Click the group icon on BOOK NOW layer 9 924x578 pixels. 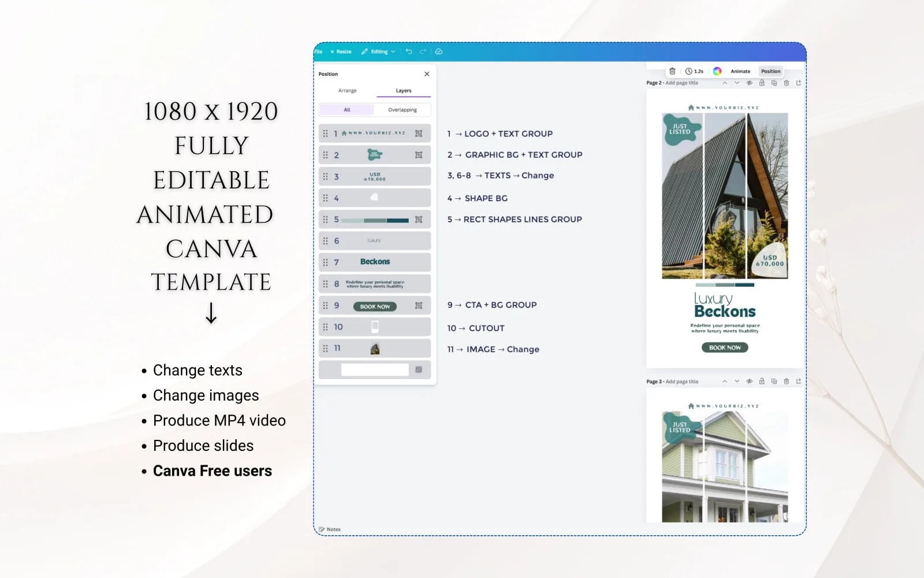coord(419,306)
